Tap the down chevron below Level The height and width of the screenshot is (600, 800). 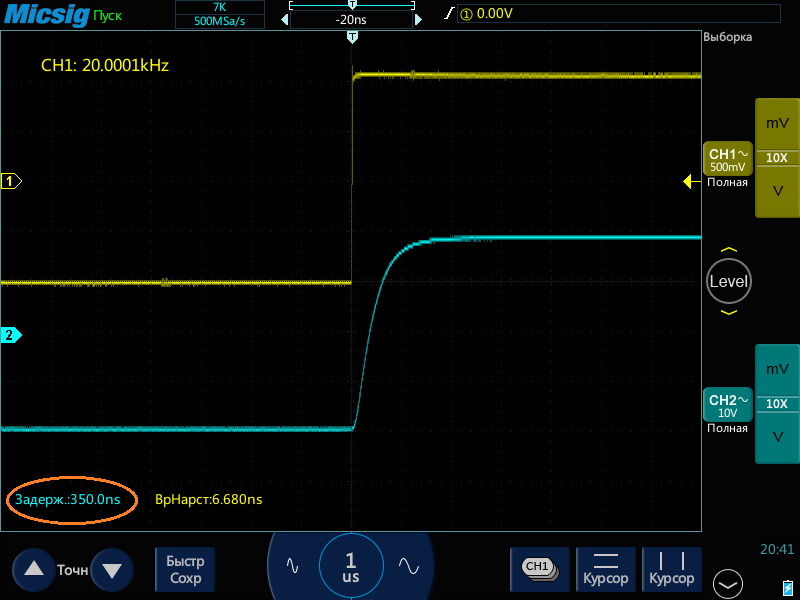click(729, 312)
